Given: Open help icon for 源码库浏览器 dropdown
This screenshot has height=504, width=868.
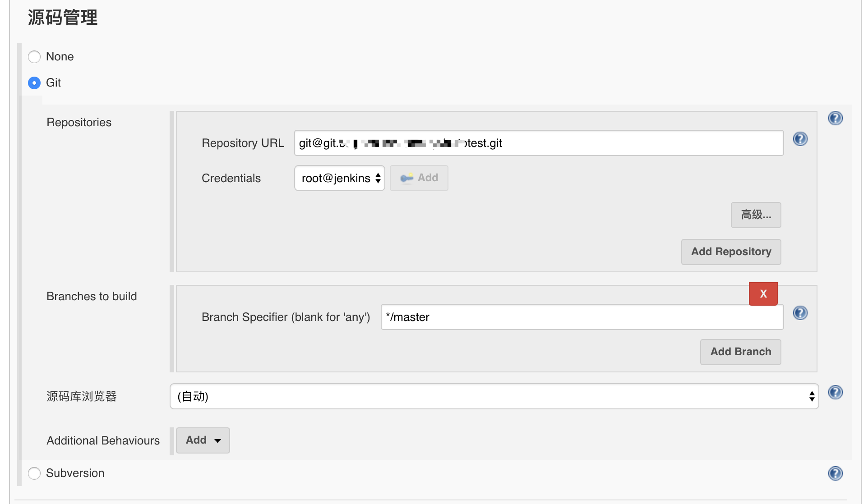Looking at the screenshot, I should [835, 392].
